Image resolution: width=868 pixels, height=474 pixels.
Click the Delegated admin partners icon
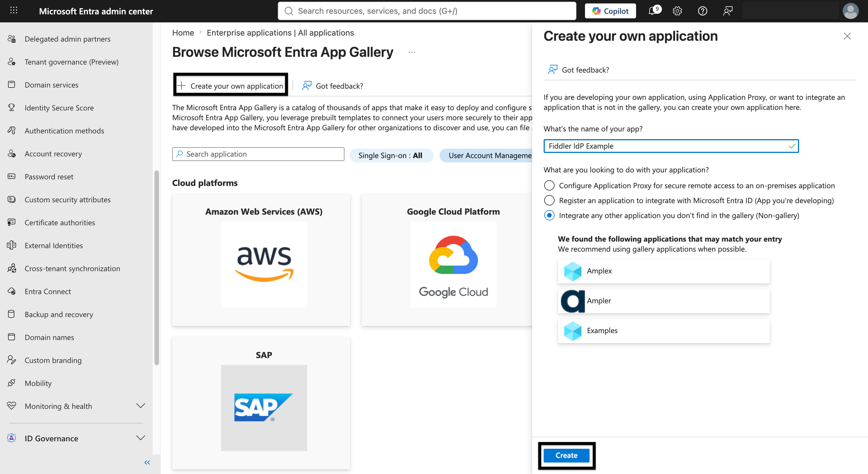click(12, 39)
